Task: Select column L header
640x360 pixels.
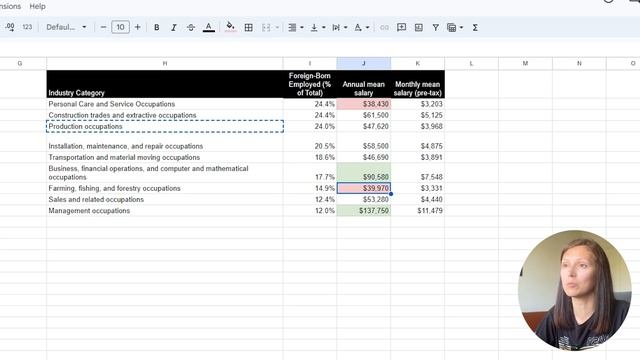Action: click(471, 63)
